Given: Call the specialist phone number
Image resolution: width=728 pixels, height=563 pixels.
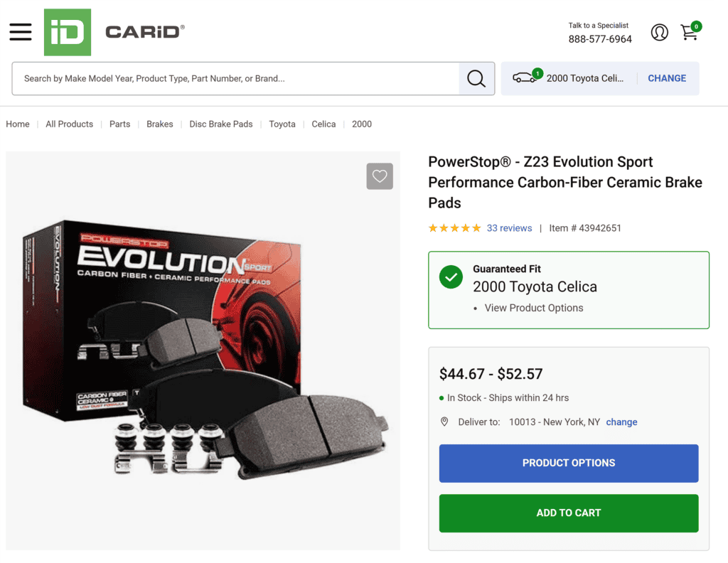Looking at the screenshot, I should [x=600, y=39].
